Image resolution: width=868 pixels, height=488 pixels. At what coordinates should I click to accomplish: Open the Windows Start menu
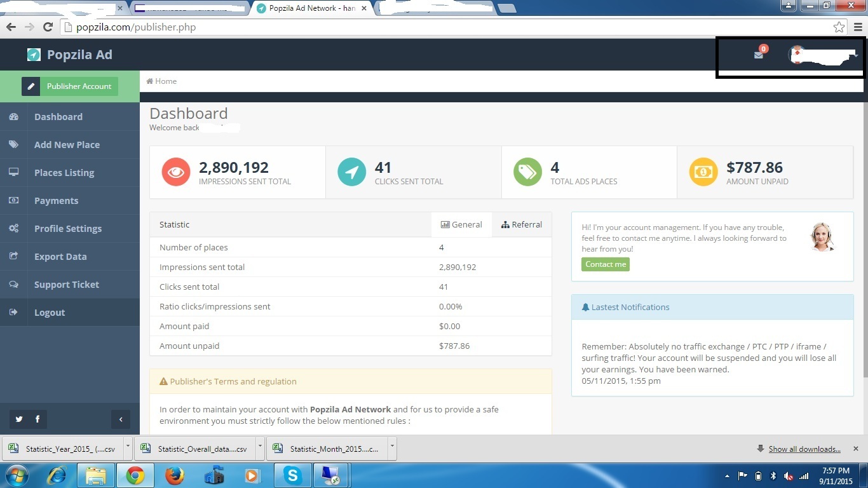pos(17,475)
